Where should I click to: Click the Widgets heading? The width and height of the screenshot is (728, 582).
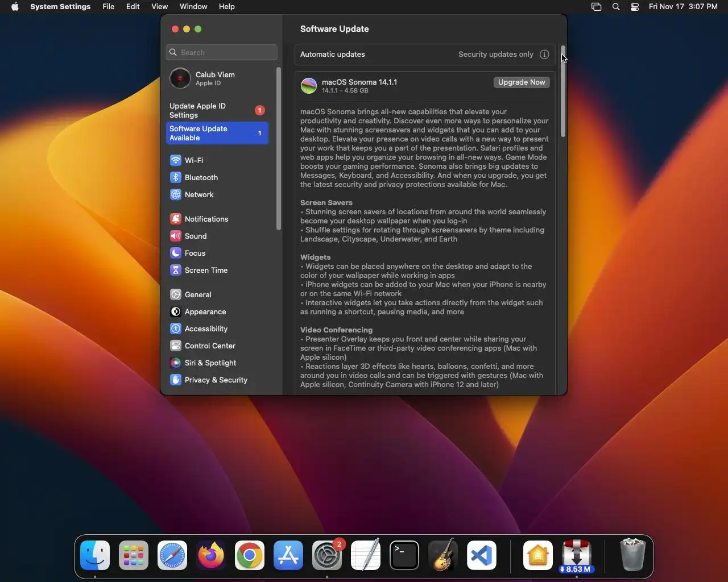[316, 257]
